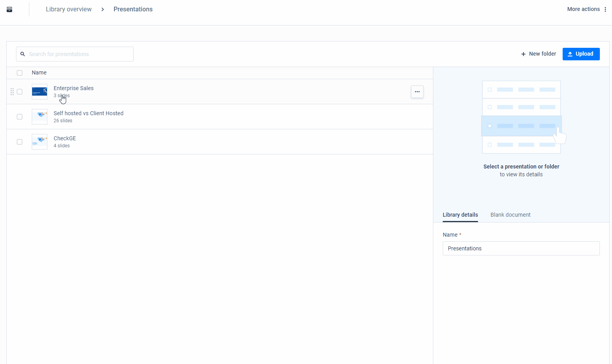The image size is (612, 364).
Task: Switch to the Blank document tab
Action: click(510, 215)
